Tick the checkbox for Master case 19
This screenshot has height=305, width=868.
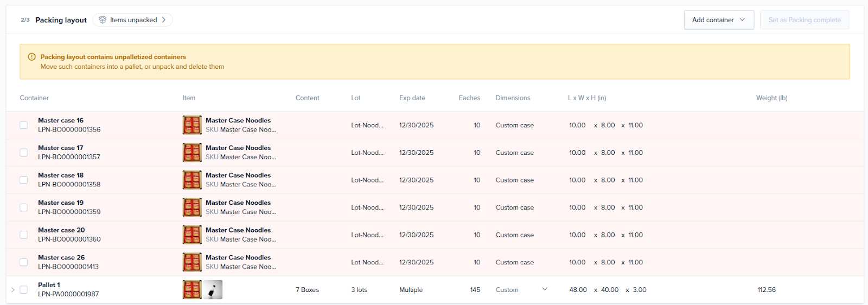coord(24,207)
